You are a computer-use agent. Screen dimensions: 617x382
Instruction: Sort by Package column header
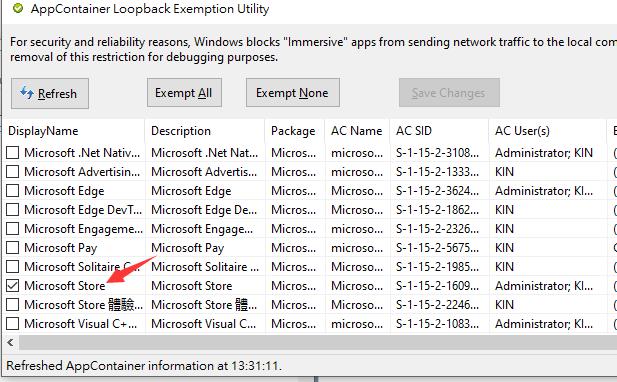click(295, 131)
